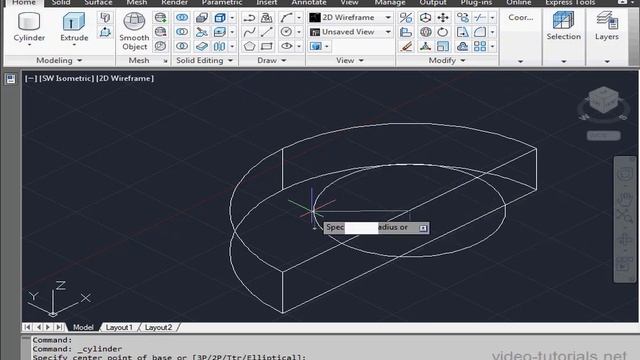Switch to the Manage ribbon tab
This screenshot has width=640, height=360.
pyautogui.click(x=390, y=3)
